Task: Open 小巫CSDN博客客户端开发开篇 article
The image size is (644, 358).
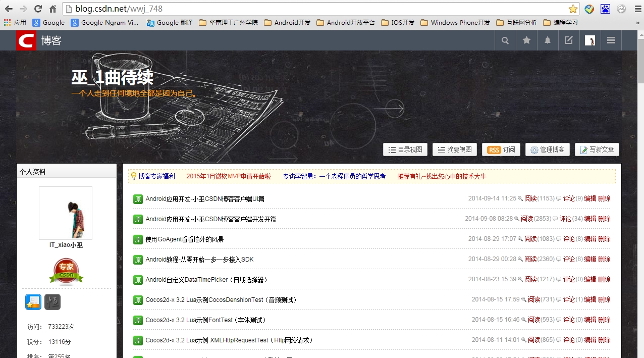Action: (211, 219)
